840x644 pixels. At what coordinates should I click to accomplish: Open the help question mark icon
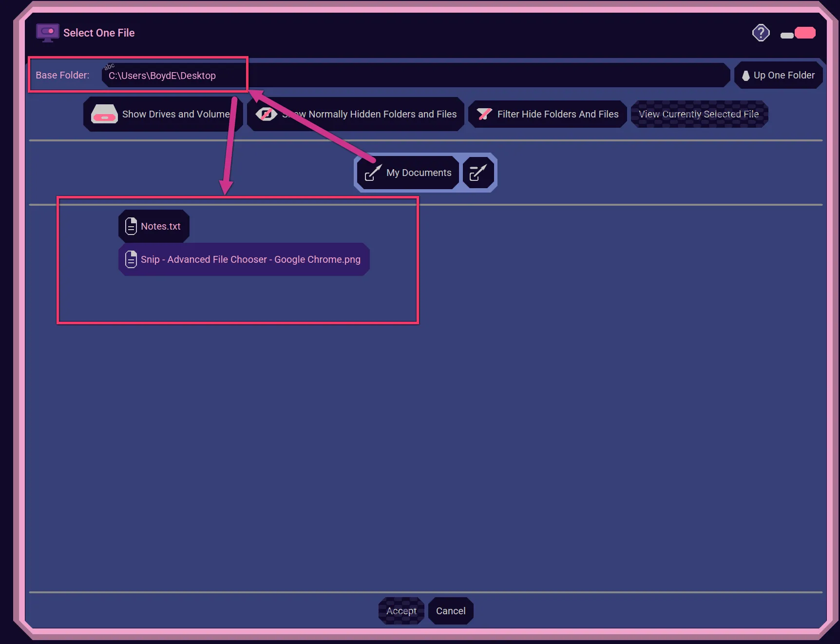[761, 33]
